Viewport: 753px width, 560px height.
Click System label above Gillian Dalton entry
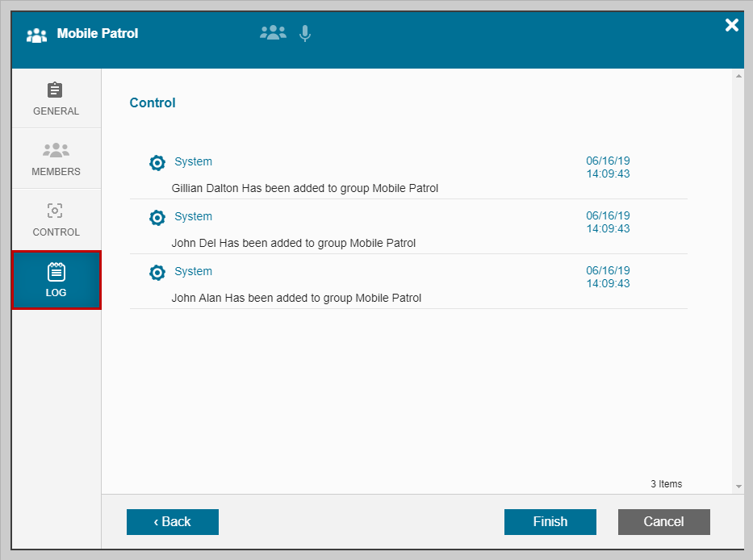(x=193, y=161)
